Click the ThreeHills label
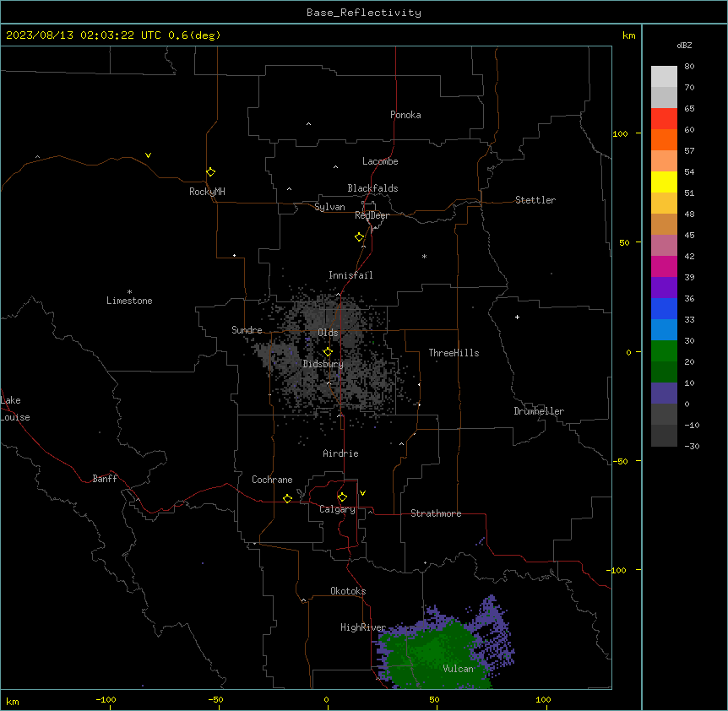Screen dimensions: 728x711 click(x=454, y=353)
